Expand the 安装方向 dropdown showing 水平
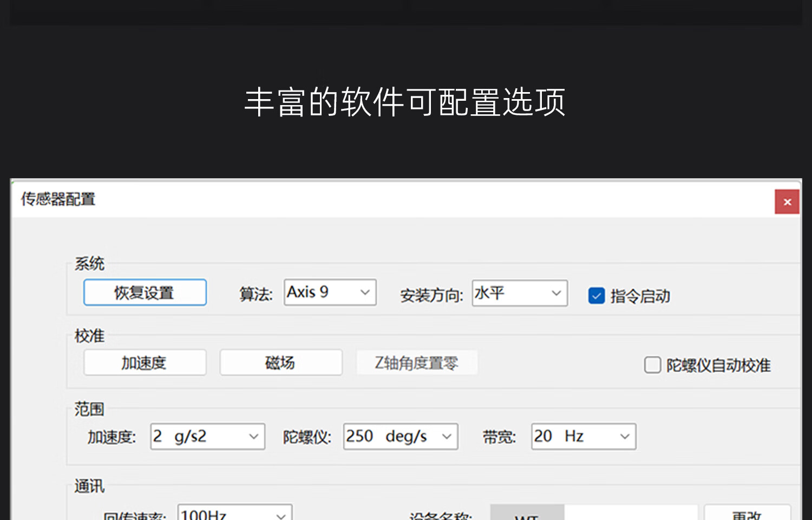 519,293
